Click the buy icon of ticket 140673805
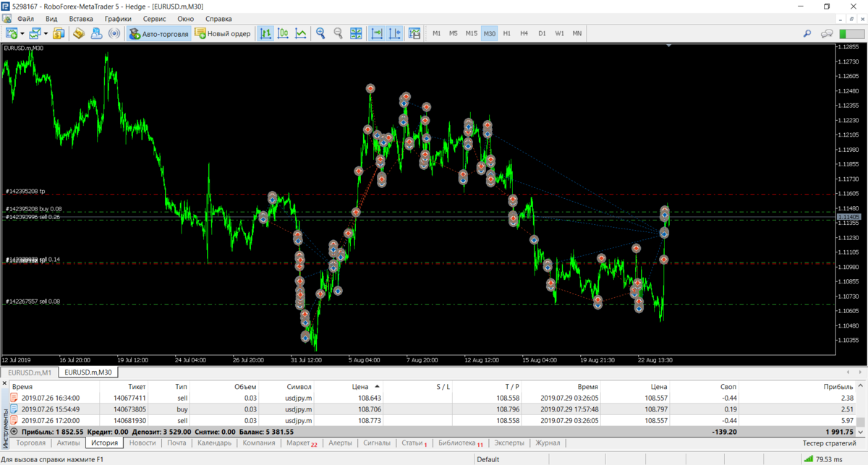The width and height of the screenshot is (868, 465). [14, 409]
